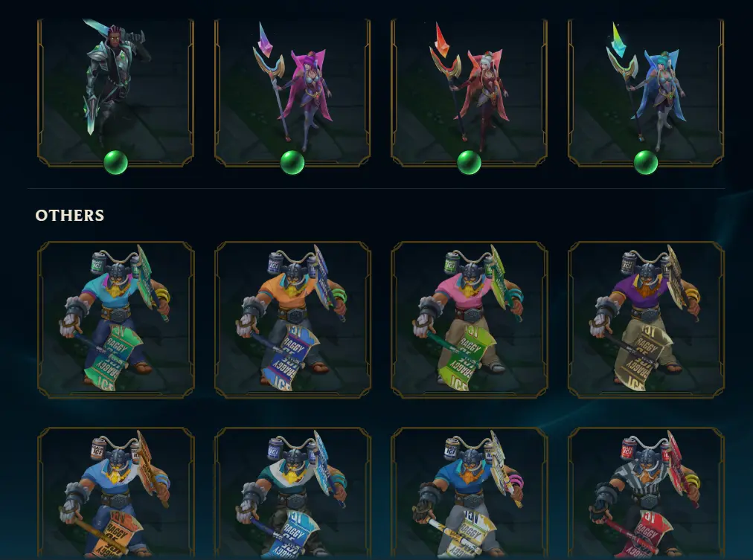753x560 pixels.
Task: Choose the purple shirt viking chroma
Action: 646,320
